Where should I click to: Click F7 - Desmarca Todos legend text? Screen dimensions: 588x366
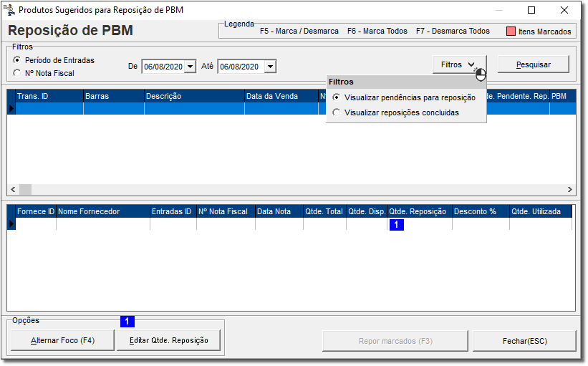(453, 31)
